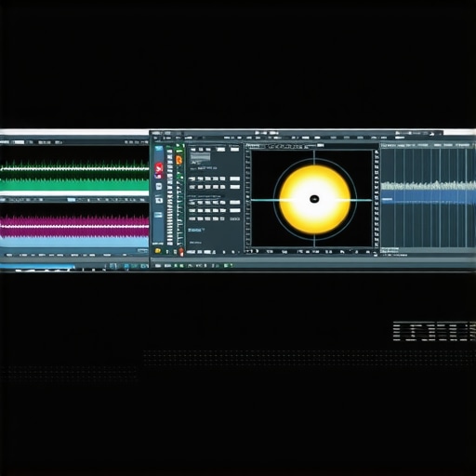The height and width of the screenshot is (476, 476).
Task: Click the black dot in the yellow circle
Action: [x=314, y=199]
